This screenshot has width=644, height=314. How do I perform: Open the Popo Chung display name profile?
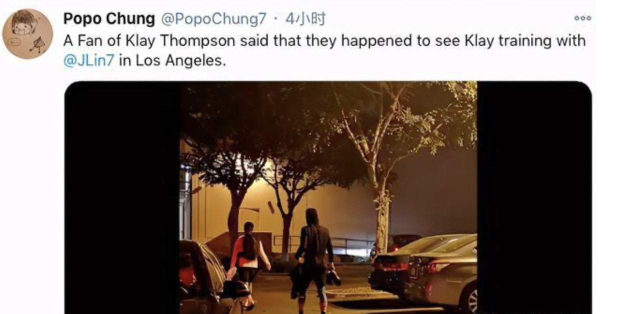click(x=109, y=19)
